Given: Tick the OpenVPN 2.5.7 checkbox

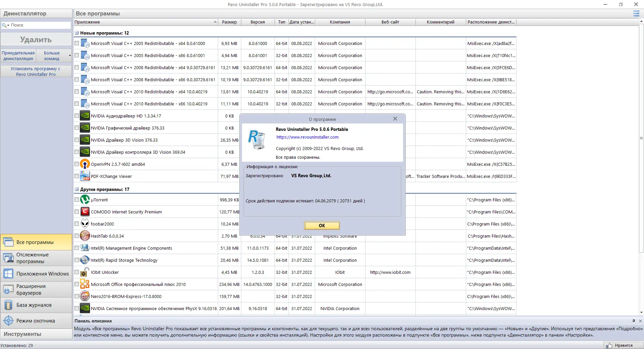Looking at the screenshot, I should tap(77, 164).
